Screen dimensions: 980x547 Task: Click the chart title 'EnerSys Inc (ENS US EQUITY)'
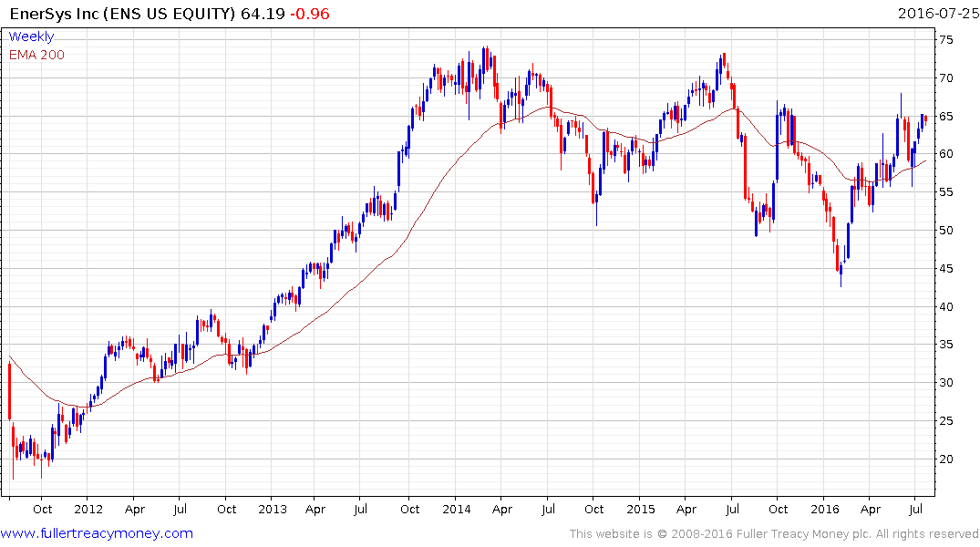point(123,14)
